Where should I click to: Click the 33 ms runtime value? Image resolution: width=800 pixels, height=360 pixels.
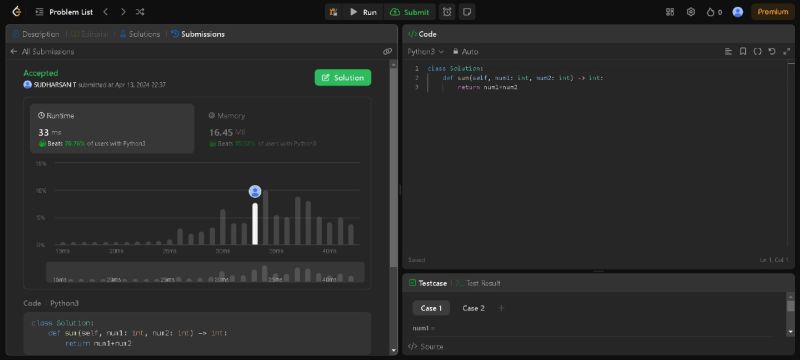click(x=49, y=133)
